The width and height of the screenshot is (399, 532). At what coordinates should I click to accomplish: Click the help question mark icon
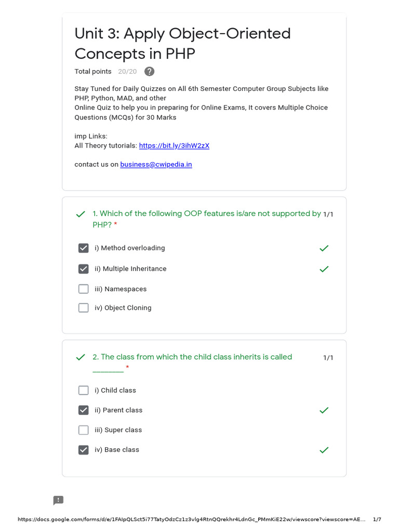point(149,72)
